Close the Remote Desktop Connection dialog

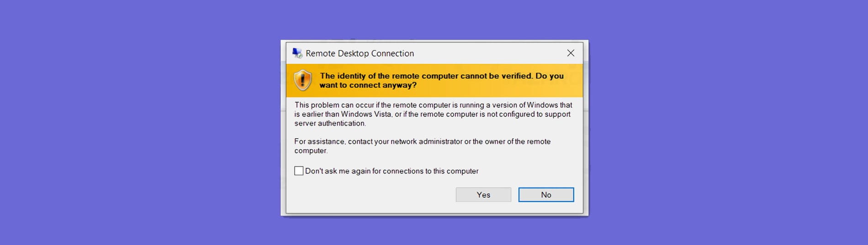571,53
